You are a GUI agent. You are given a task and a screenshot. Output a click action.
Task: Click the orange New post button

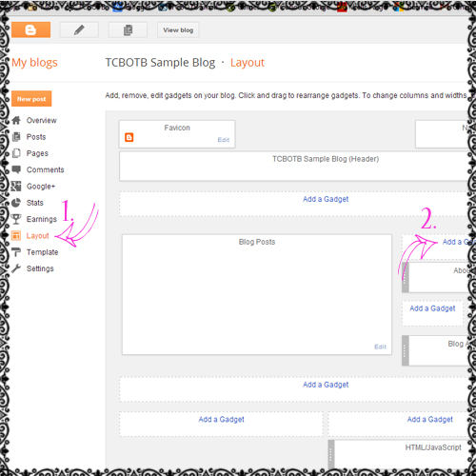click(x=31, y=99)
